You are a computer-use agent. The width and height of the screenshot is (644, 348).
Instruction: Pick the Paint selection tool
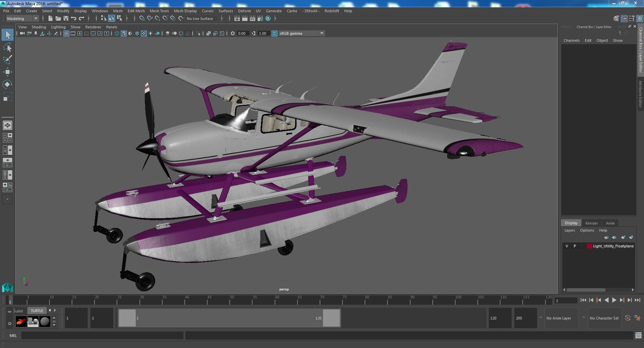7,60
